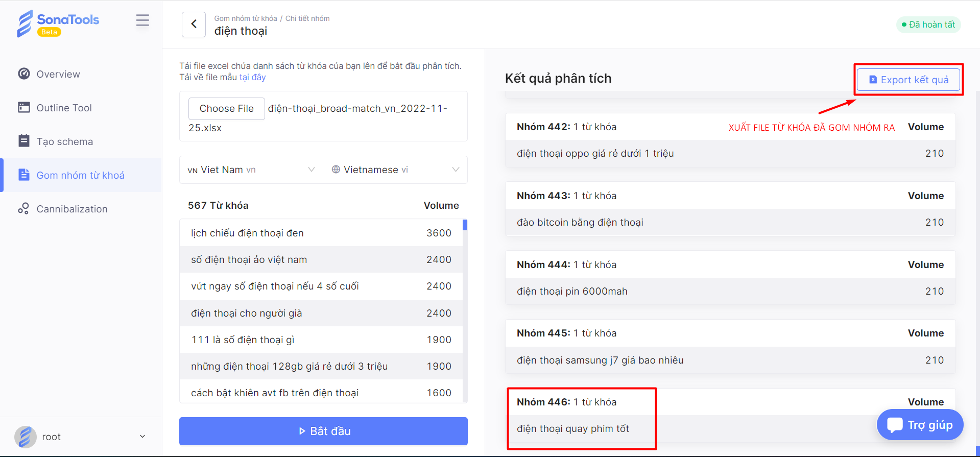Click 'điện thoại quay phim tốt' row
Image resolution: width=980 pixels, height=457 pixels.
[730, 428]
